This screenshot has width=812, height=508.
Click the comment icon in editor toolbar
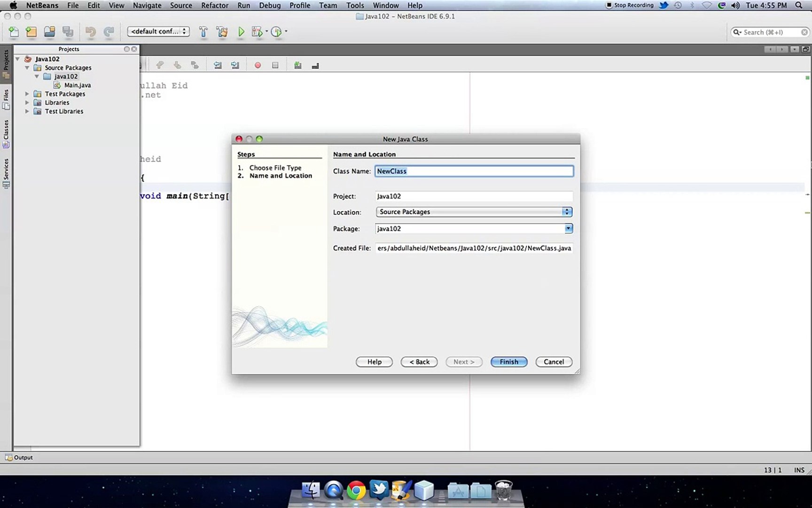[x=297, y=65]
